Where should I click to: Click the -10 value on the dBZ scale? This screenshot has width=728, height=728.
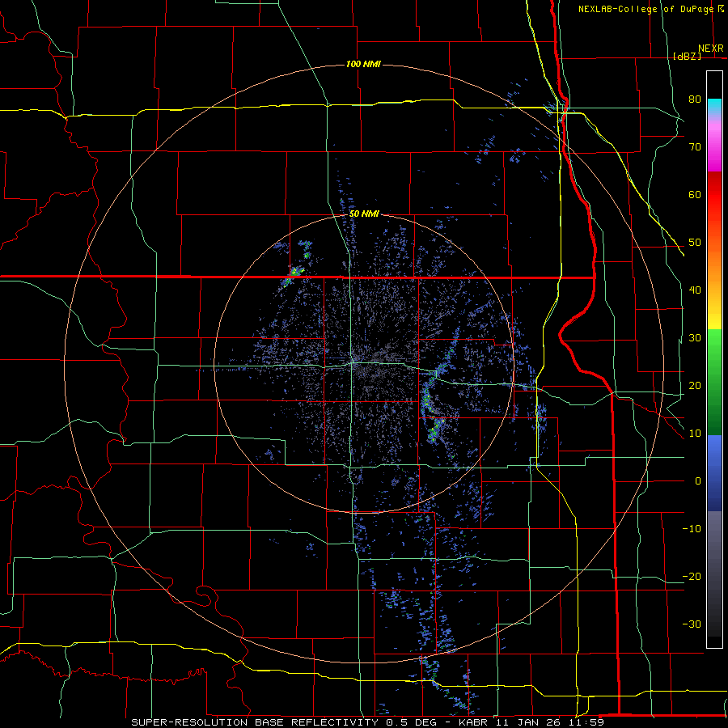coord(692,529)
